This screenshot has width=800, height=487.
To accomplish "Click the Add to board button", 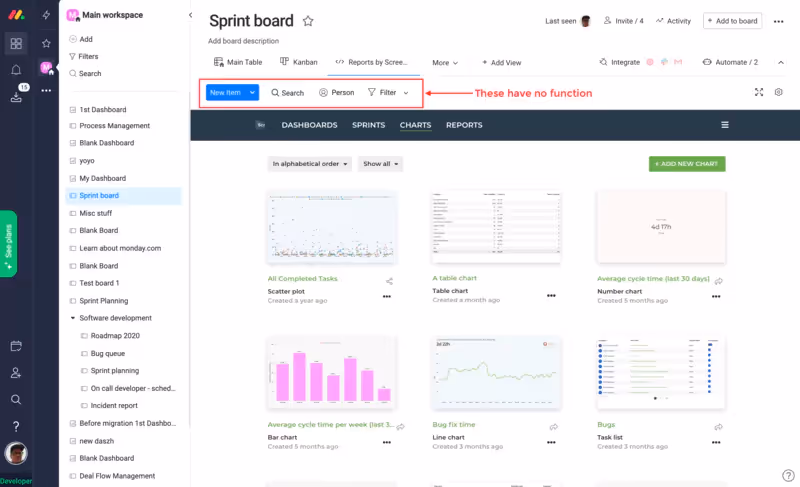I will pos(732,21).
